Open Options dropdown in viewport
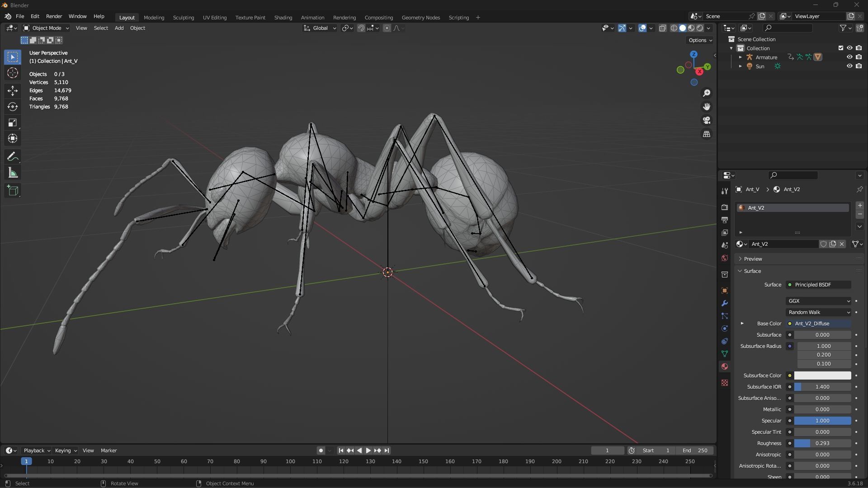The width and height of the screenshot is (868, 488). [700, 40]
